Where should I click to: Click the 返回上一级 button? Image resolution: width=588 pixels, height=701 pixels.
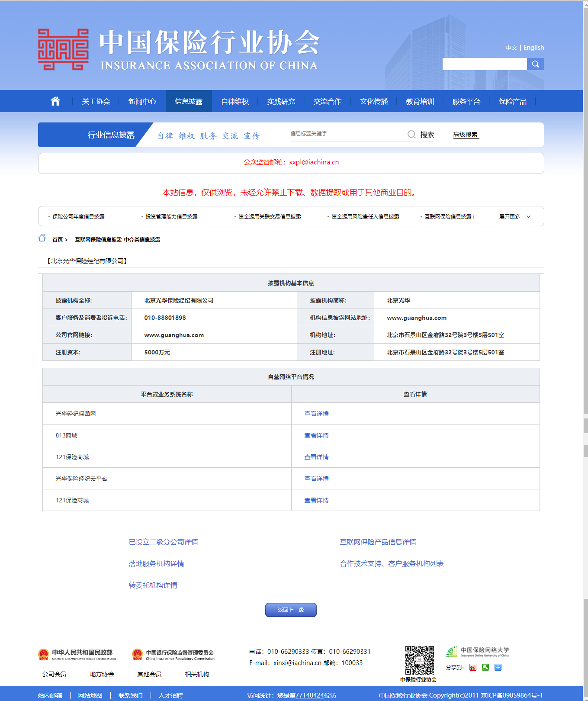[291, 610]
